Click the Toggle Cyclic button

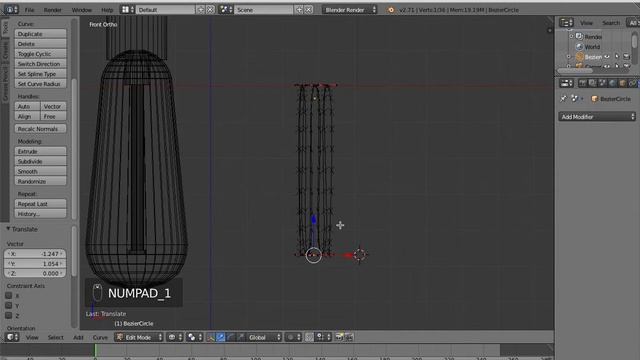[40, 54]
